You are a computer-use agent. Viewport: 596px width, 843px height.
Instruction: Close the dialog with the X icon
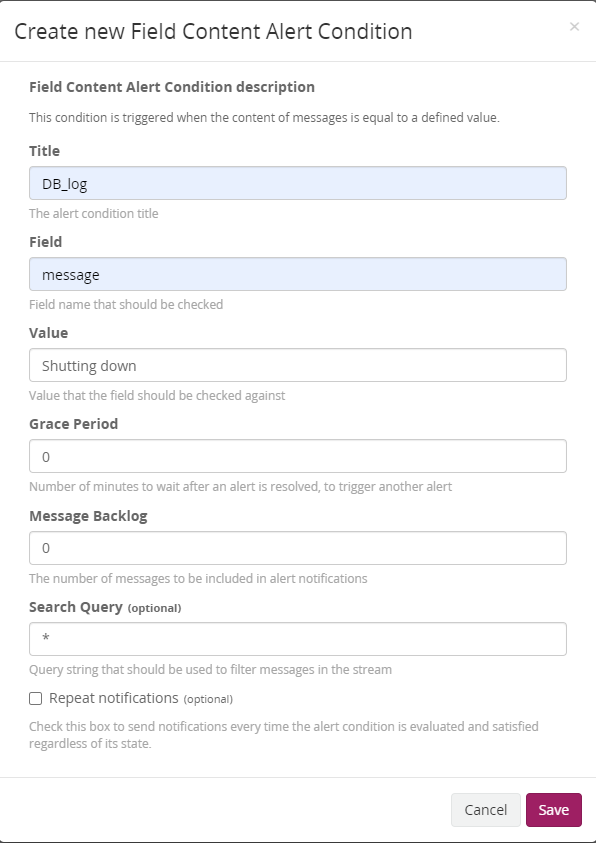[x=574, y=26]
